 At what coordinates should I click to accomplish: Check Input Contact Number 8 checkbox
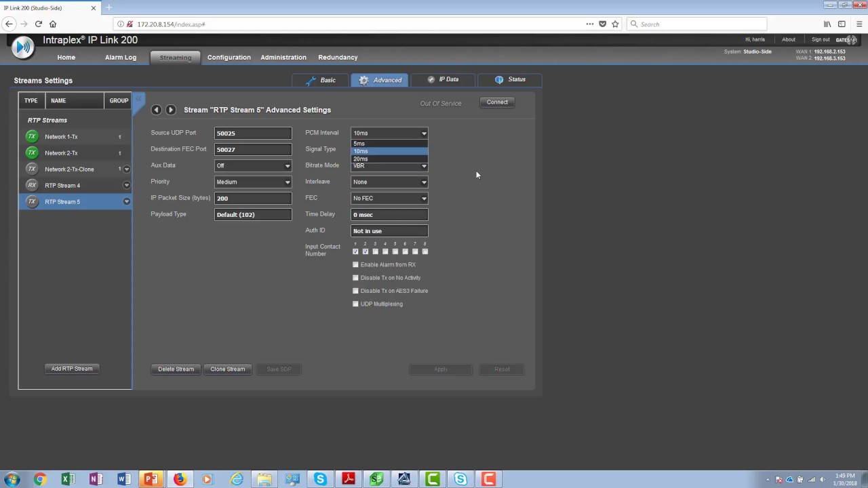coord(425,251)
